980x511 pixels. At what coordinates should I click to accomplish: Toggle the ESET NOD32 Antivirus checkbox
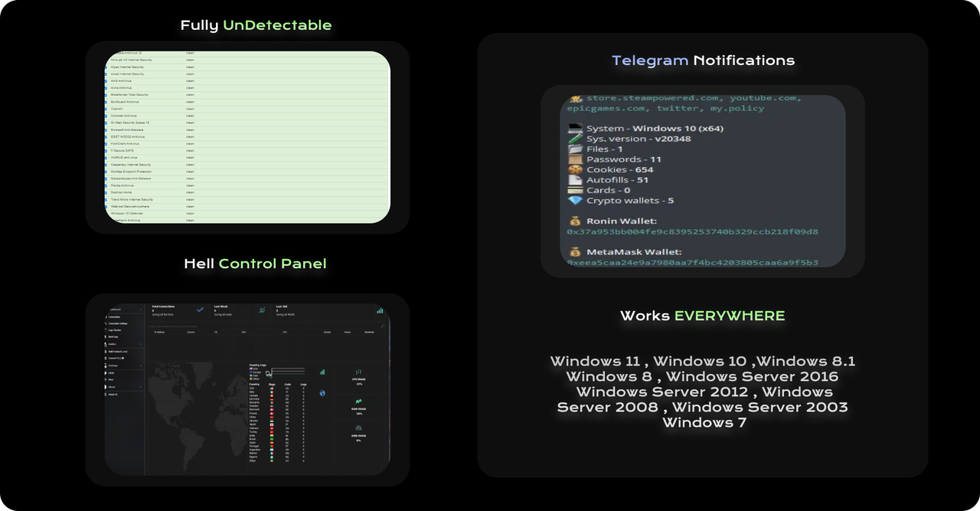pyautogui.click(x=106, y=136)
